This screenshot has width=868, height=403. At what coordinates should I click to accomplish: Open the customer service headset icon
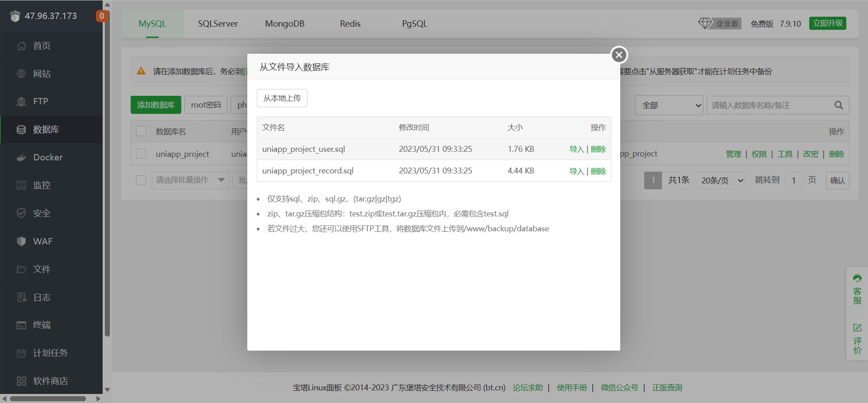click(857, 278)
